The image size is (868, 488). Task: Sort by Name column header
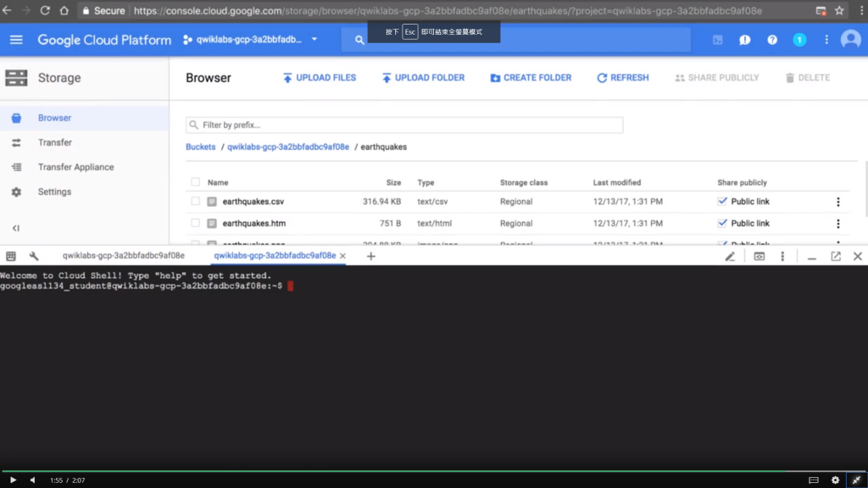click(218, 183)
